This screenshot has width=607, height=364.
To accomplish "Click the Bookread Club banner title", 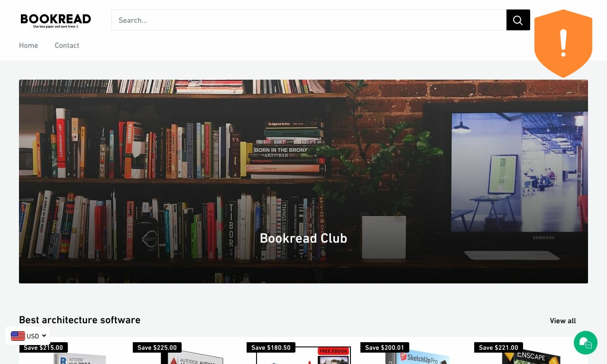I will point(303,238).
